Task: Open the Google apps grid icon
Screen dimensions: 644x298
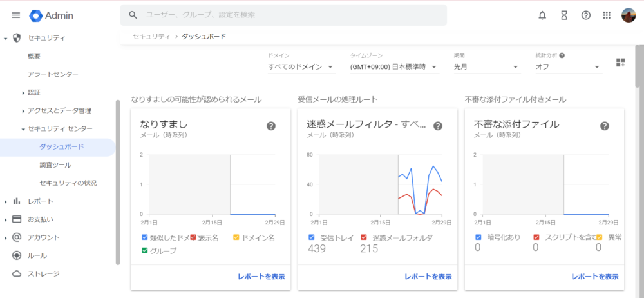Action: pos(607,15)
